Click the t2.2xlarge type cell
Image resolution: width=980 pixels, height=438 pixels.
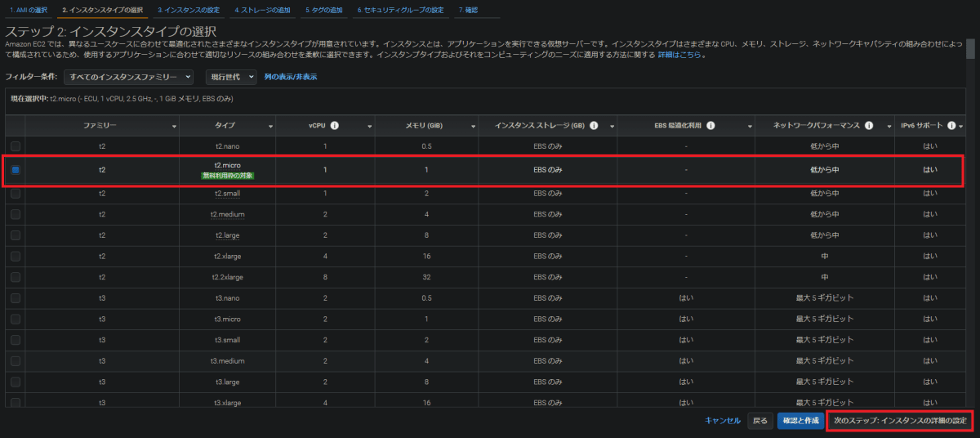click(x=228, y=277)
